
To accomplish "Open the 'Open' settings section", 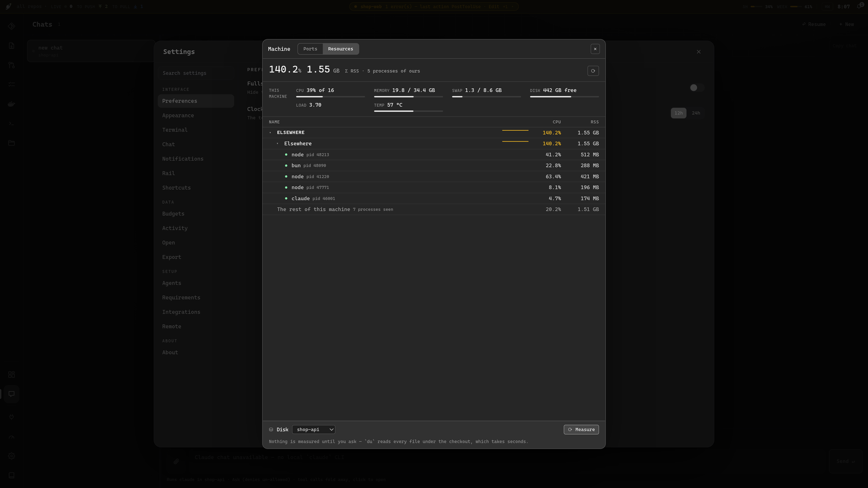I will pyautogui.click(x=196, y=243).
